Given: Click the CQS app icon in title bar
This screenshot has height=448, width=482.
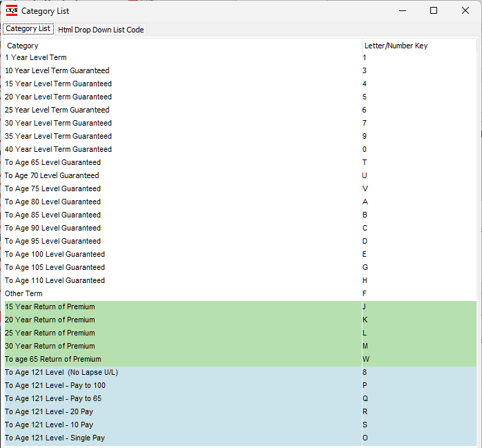Looking at the screenshot, I should click(x=12, y=10).
